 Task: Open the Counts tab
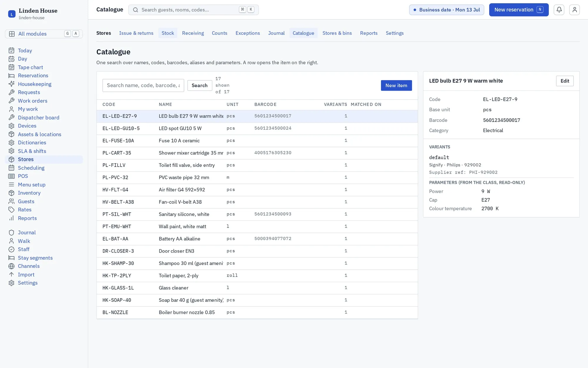pos(219,33)
